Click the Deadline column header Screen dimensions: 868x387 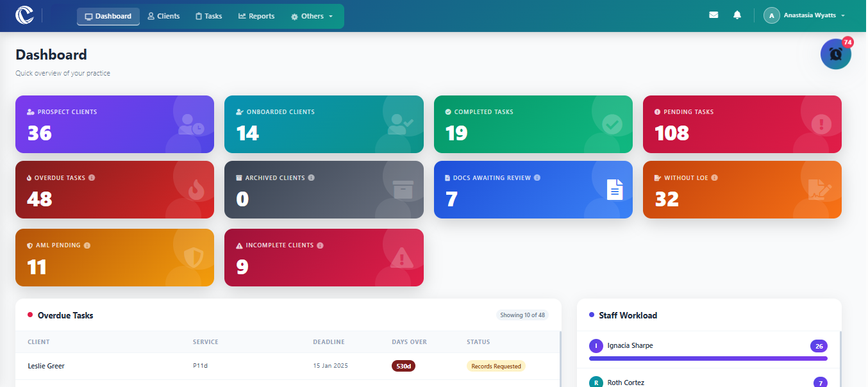[x=329, y=342]
